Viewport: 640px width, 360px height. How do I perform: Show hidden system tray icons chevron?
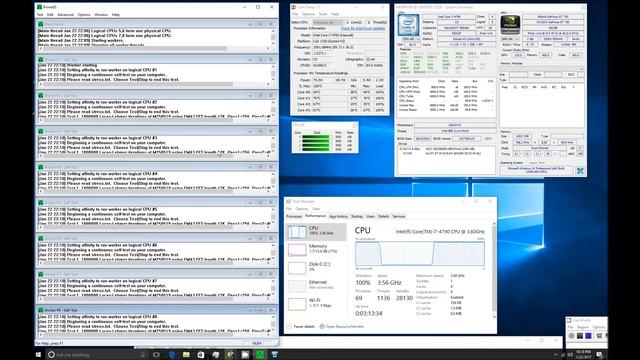[x=556, y=355]
